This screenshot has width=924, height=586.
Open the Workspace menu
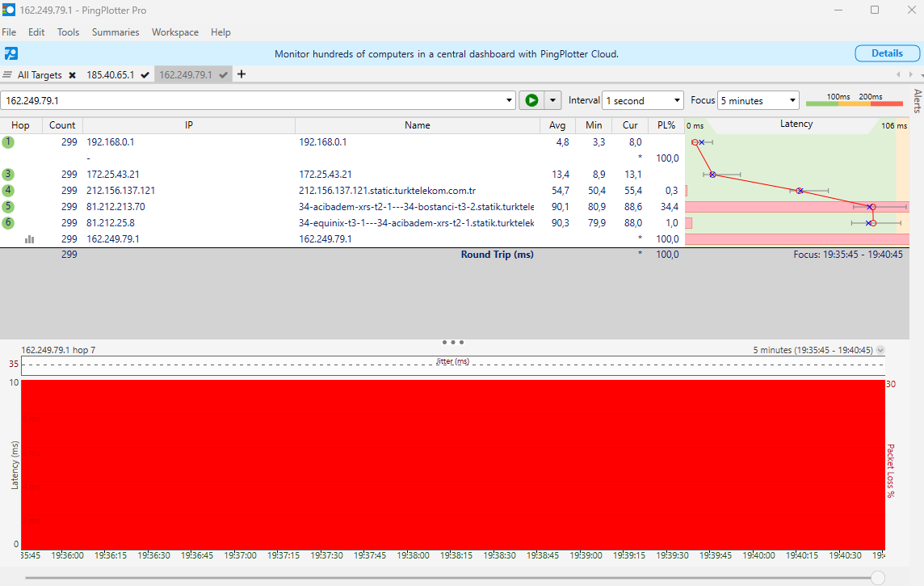(175, 32)
